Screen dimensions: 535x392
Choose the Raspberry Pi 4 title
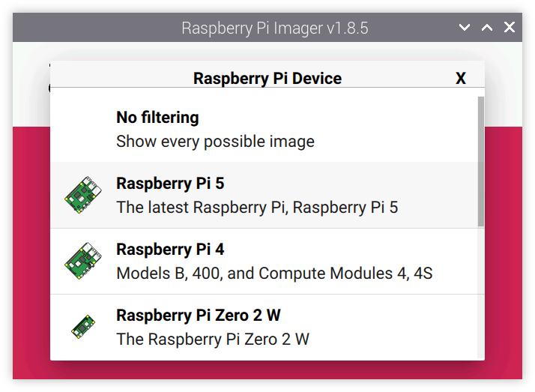coord(170,250)
